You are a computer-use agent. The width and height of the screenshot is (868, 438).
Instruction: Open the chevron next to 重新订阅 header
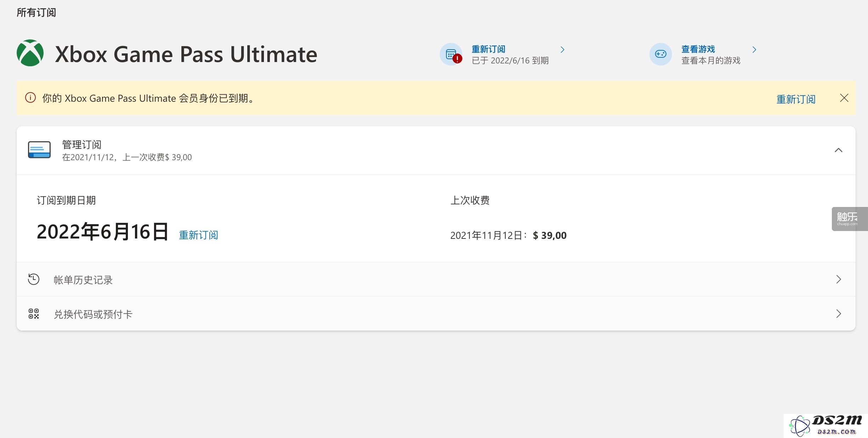coord(562,50)
